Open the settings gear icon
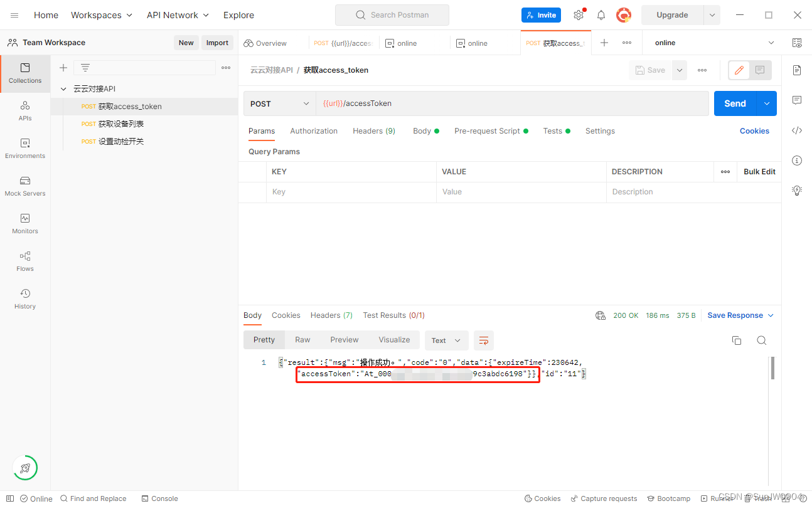The height and width of the screenshot is (506, 812). (579, 15)
